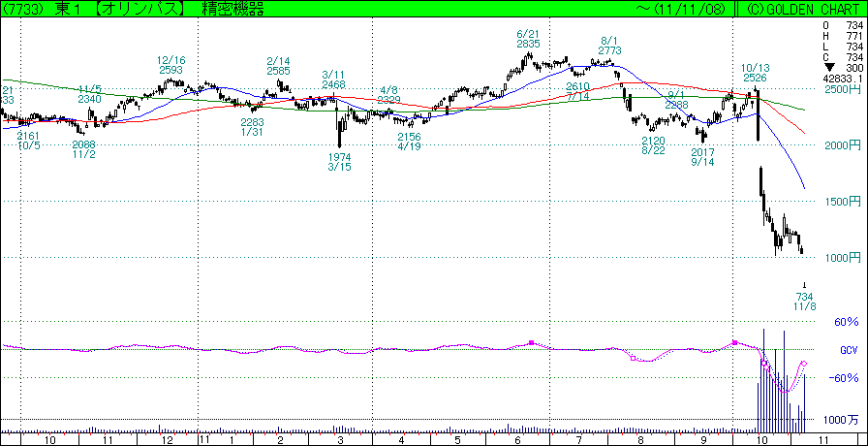The width and height of the screenshot is (868, 446).
Task: Click the 2000円 price axis label
Action: point(842,145)
